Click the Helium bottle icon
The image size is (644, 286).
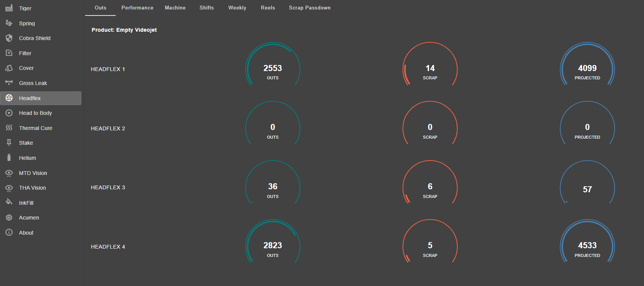point(9,158)
